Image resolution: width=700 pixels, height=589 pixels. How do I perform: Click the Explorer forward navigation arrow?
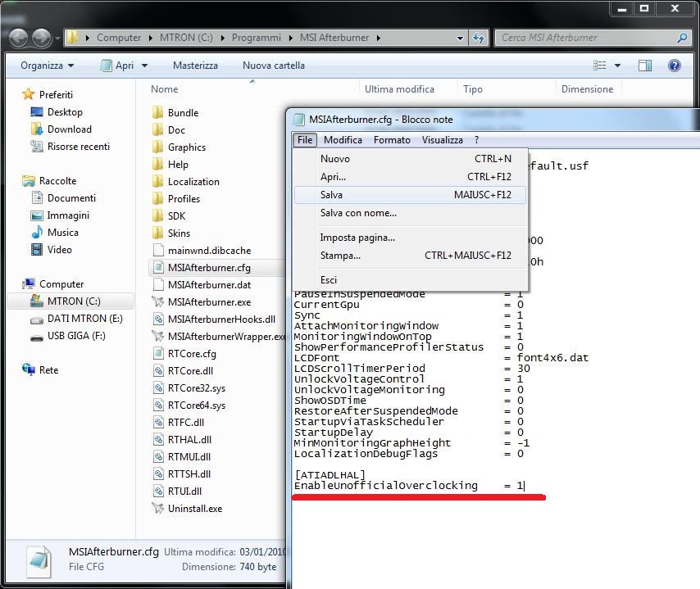(42, 38)
